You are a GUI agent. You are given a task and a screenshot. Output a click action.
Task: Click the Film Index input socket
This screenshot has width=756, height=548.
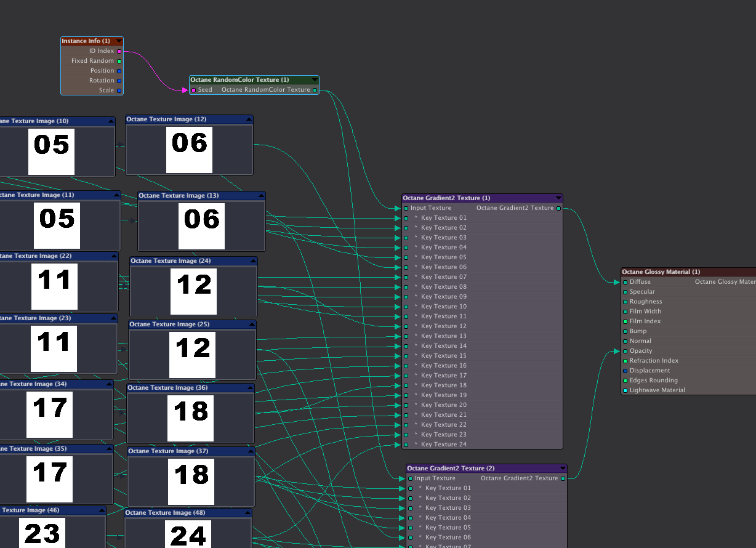625,321
